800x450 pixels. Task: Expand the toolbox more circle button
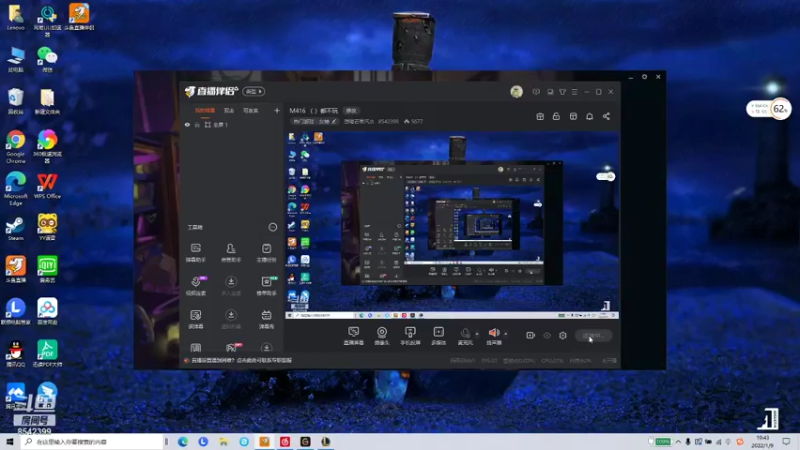(x=272, y=227)
